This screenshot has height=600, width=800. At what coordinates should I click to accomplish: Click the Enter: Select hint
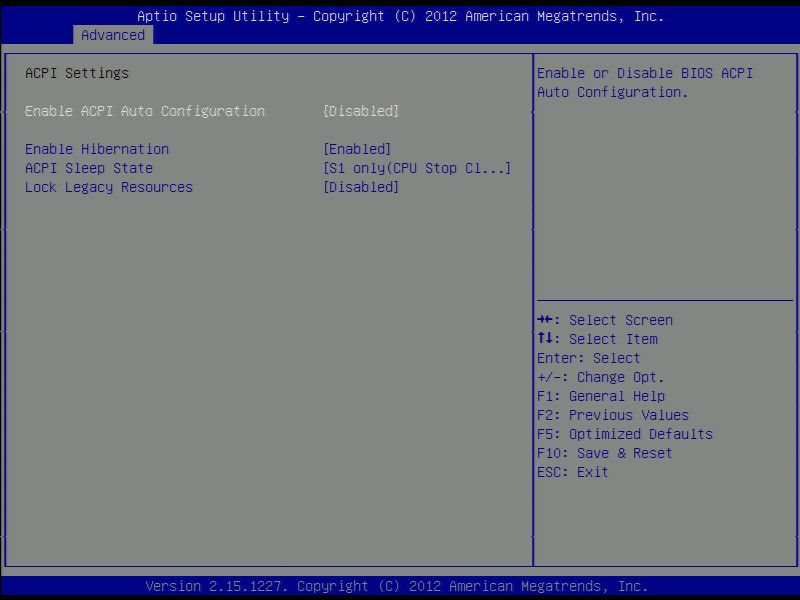click(588, 358)
